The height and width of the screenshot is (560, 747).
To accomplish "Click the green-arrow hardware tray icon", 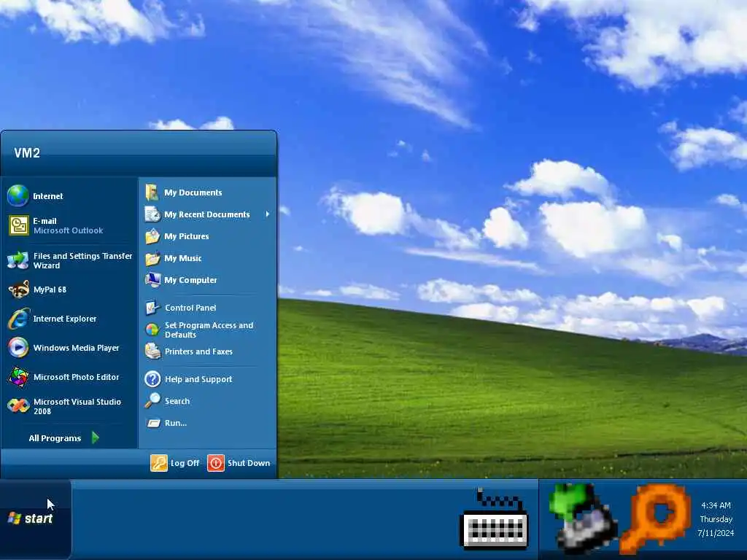I will pyautogui.click(x=581, y=518).
